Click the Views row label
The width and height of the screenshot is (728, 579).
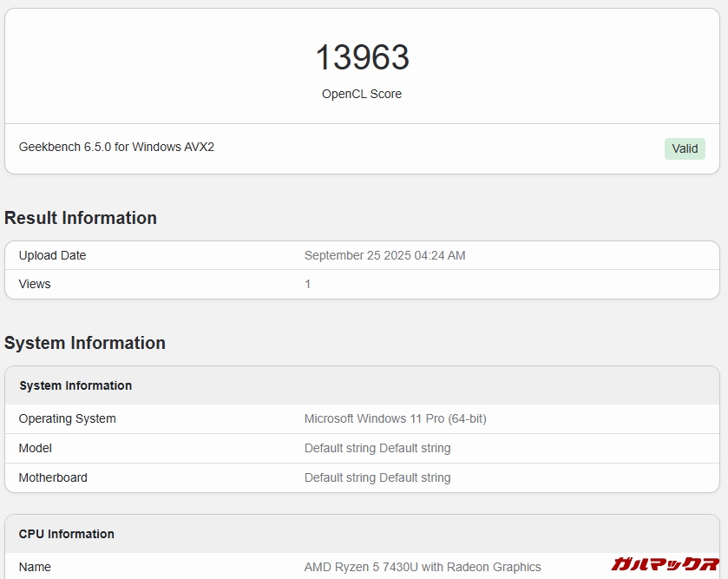click(35, 284)
